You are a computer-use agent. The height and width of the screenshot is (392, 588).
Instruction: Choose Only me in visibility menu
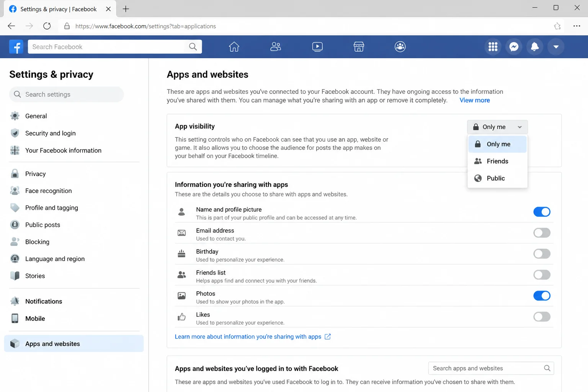tap(497, 144)
